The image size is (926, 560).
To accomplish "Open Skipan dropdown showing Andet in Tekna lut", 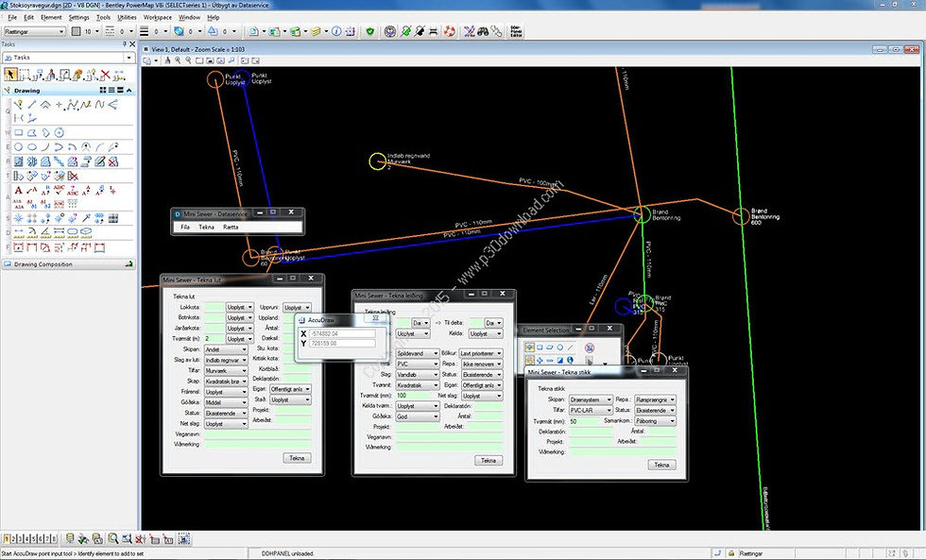I will pyautogui.click(x=226, y=349).
